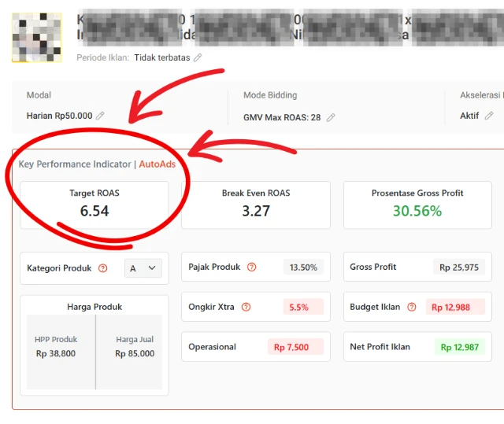Click the AutoAds link
504x424 pixels.
[157, 164]
